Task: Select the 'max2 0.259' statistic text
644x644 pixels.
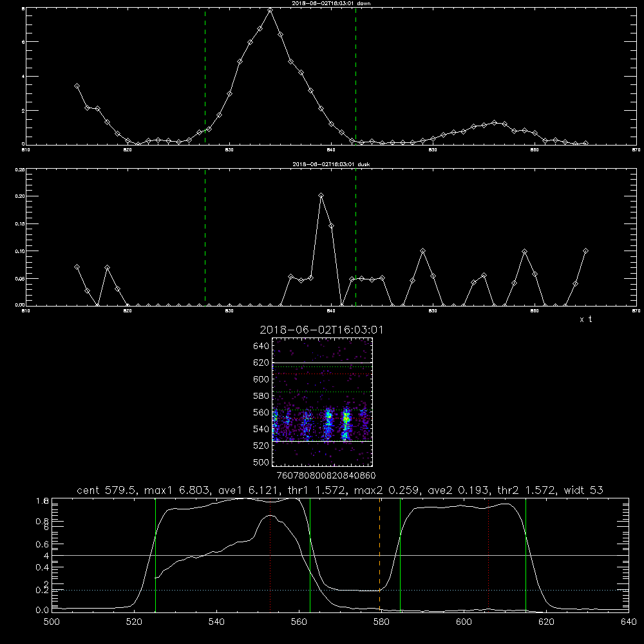Action: (387, 490)
